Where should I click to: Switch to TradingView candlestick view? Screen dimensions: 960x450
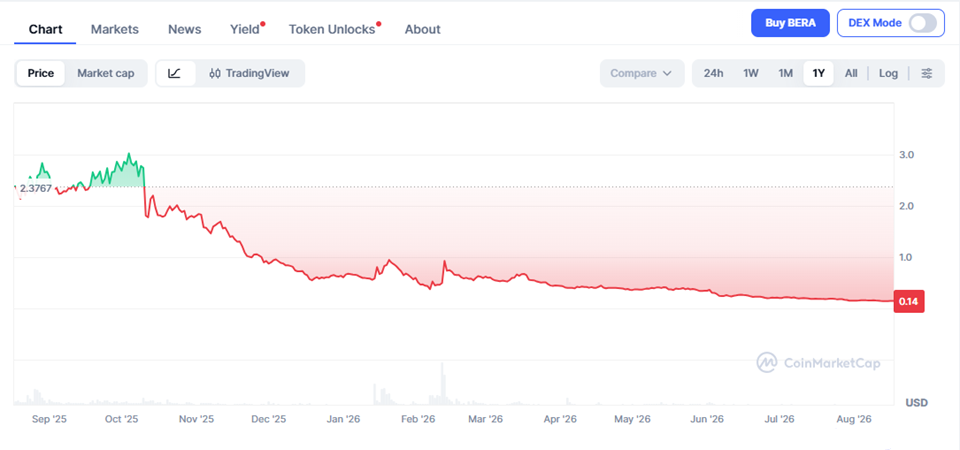pyautogui.click(x=249, y=73)
